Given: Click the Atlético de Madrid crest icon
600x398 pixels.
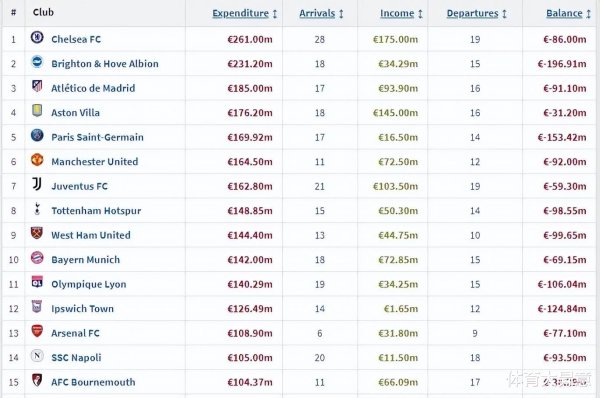Looking at the screenshot, I should point(37,86).
